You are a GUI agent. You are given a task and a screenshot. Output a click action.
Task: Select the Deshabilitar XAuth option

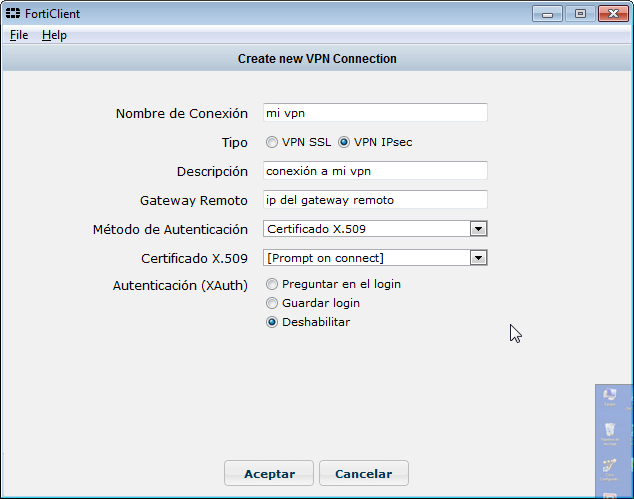[272, 322]
